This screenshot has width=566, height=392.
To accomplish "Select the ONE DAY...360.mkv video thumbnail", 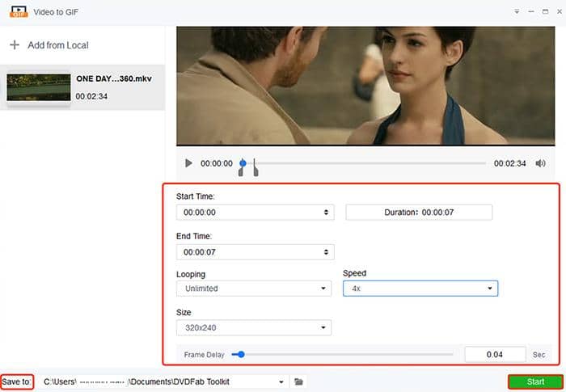I will point(39,87).
